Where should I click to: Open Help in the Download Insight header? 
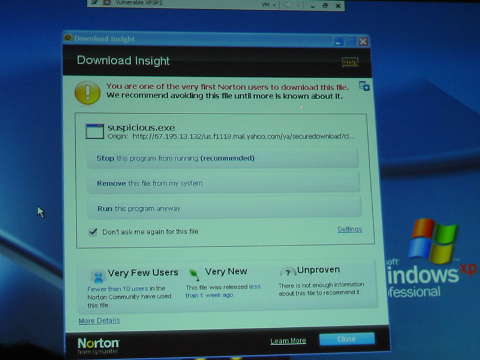tap(350, 62)
